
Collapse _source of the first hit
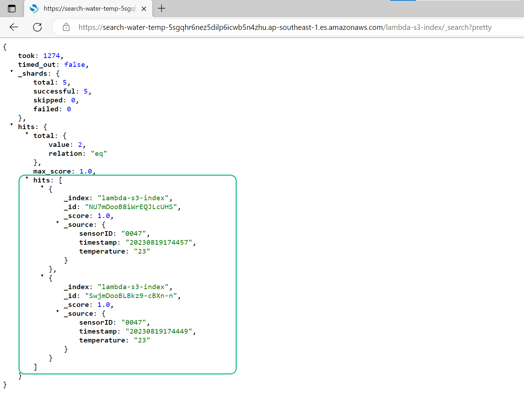pos(57,223)
